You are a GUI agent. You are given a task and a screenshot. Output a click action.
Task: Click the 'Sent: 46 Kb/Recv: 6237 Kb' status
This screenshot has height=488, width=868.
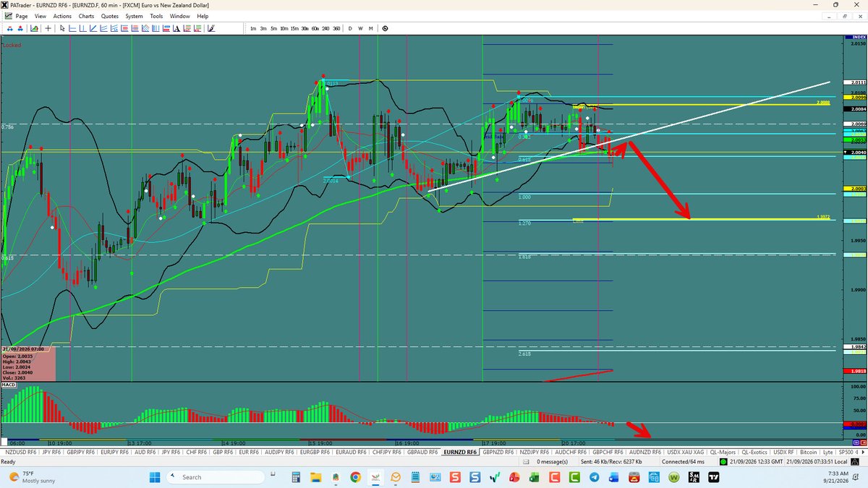click(610, 461)
